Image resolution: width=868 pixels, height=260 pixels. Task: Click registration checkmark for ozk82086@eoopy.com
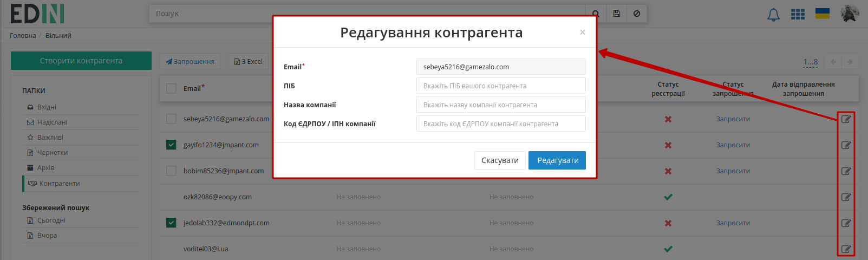click(x=668, y=197)
